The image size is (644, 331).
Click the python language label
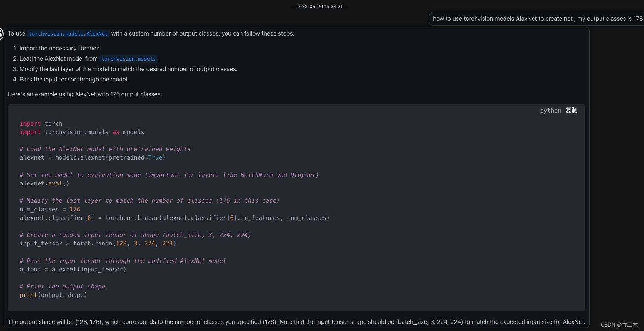point(550,111)
